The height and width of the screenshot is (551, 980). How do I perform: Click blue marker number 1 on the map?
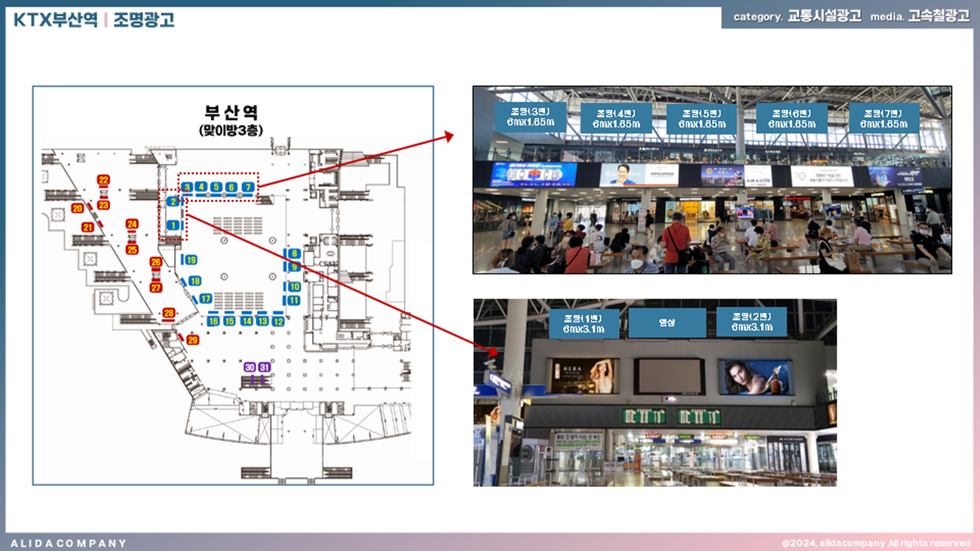[x=173, y=225]
